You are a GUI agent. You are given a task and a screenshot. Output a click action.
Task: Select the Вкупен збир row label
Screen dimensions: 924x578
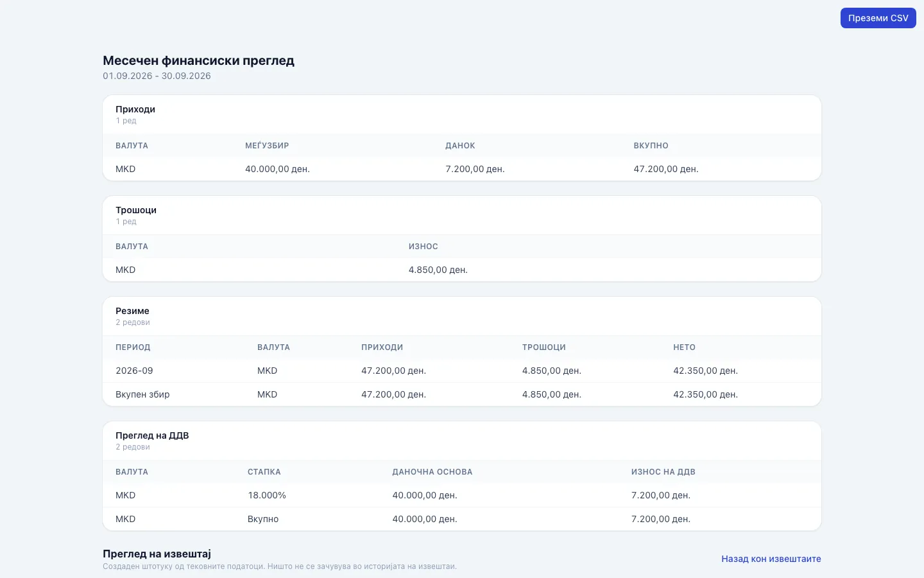coord(142,394)
